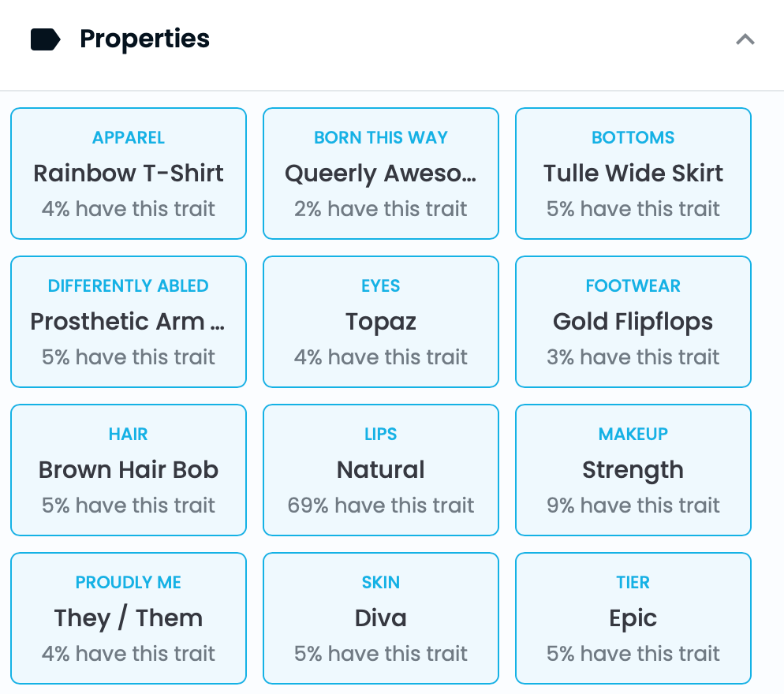
Task: Click the Properties section header
Action: tap(392, 39)
